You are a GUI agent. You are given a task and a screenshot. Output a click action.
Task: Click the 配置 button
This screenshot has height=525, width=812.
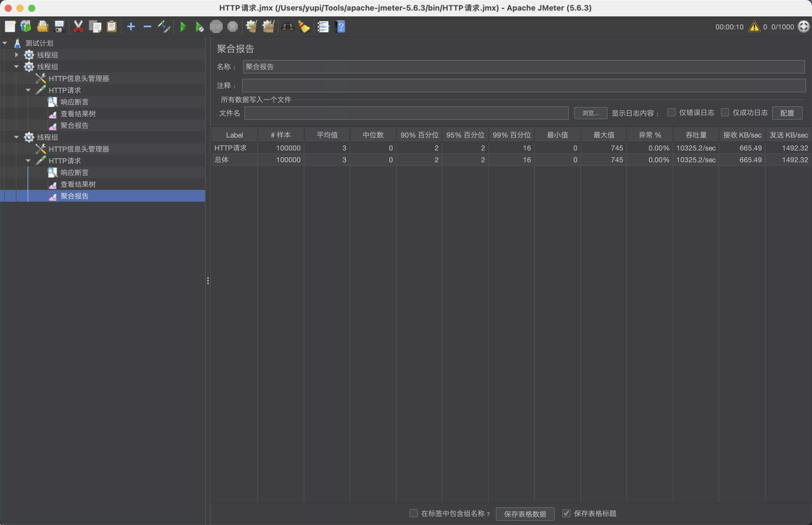(787, 113)
